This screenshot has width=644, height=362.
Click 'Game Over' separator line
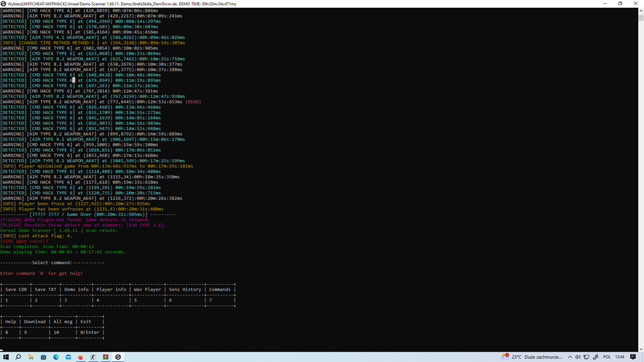point(88,214)
